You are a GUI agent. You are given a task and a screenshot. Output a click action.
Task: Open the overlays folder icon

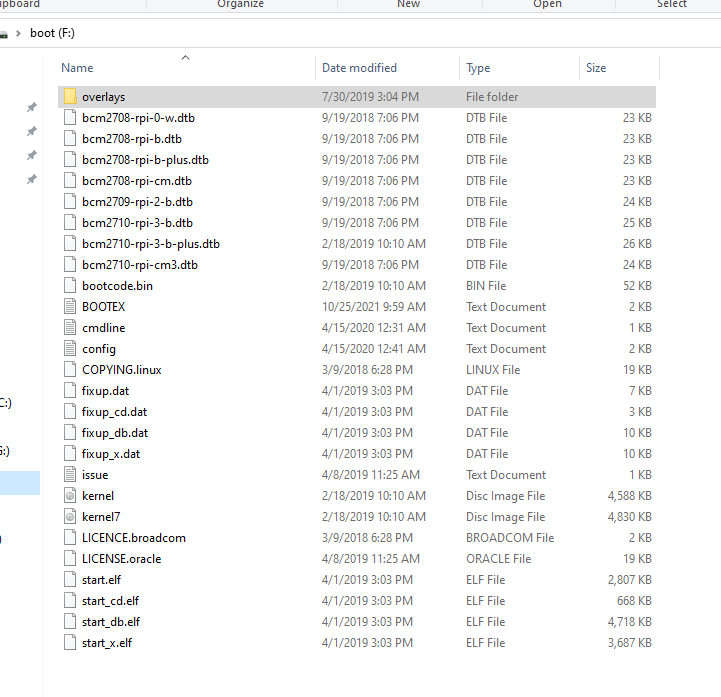(69, 97)
